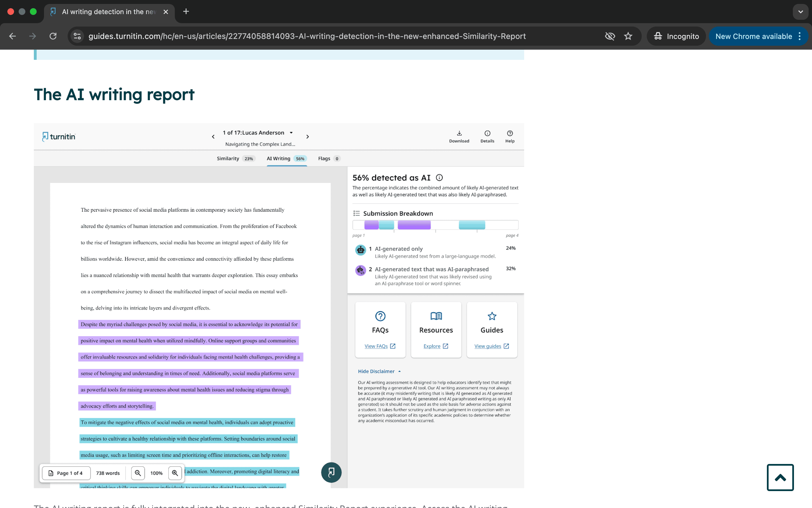Expand the tab search dropdown arrow
The width and height of the screenshot is (812, 508).
pos(801,12)
